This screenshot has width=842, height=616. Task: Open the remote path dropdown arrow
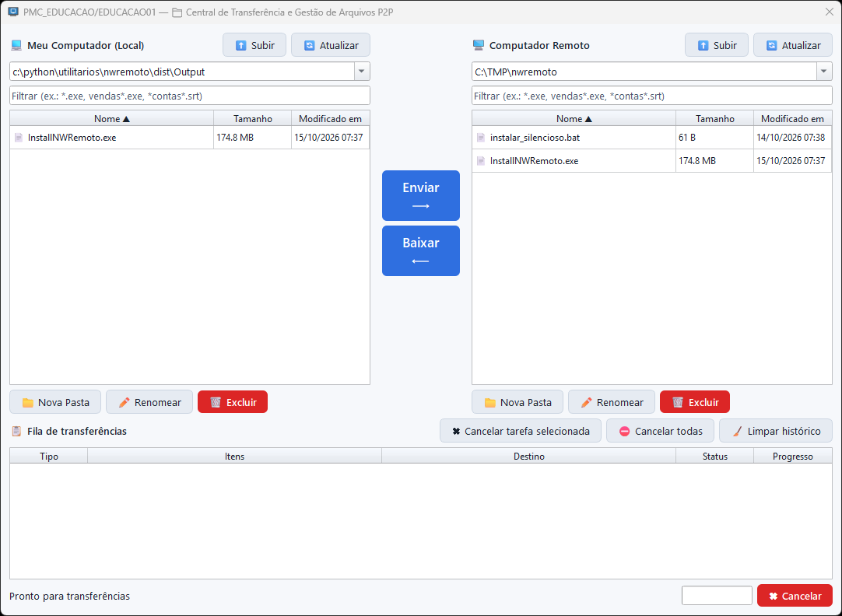click(x=824, y=72)
